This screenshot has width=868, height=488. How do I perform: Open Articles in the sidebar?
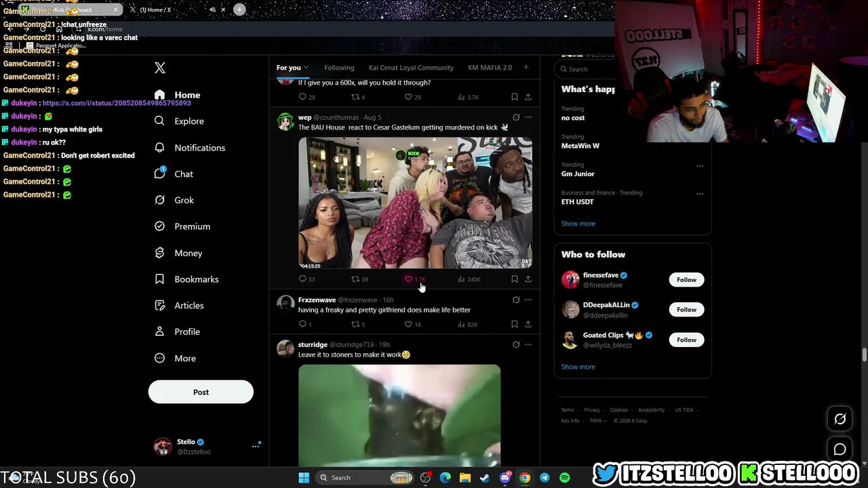click(178, 306)
